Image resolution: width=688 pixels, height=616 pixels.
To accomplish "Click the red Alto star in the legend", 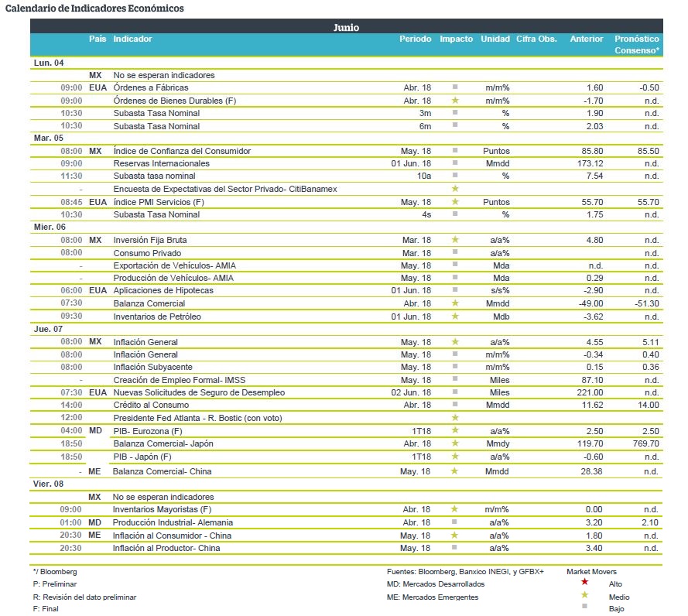I will pyautogui.click(x=584, y=582).
